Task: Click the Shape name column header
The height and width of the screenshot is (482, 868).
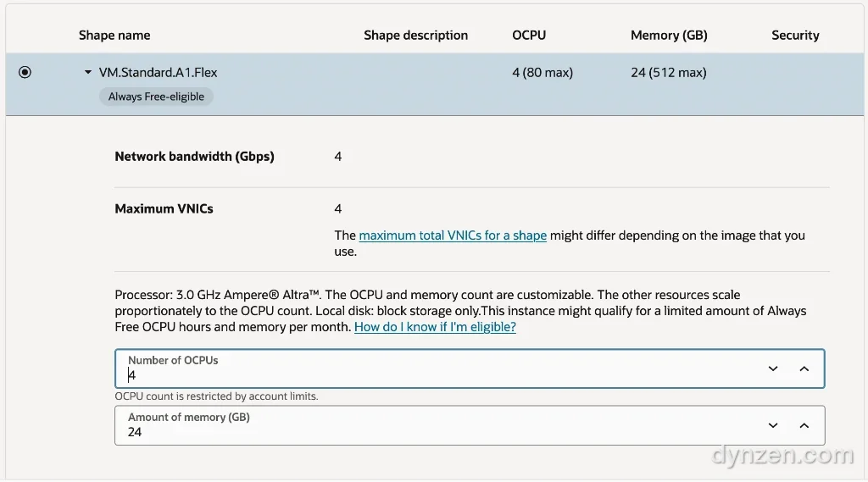Action: (x=114, y=36)
